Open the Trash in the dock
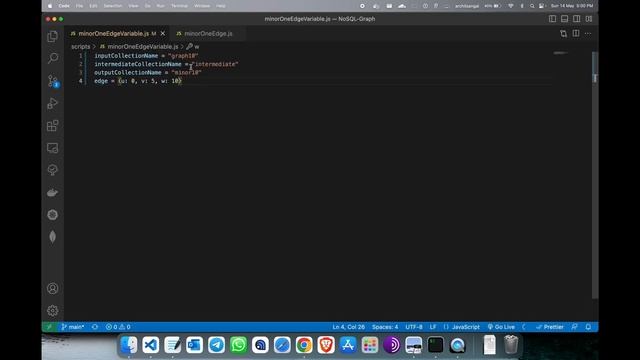This screenshot has width=640, height=360. (511, 345)
